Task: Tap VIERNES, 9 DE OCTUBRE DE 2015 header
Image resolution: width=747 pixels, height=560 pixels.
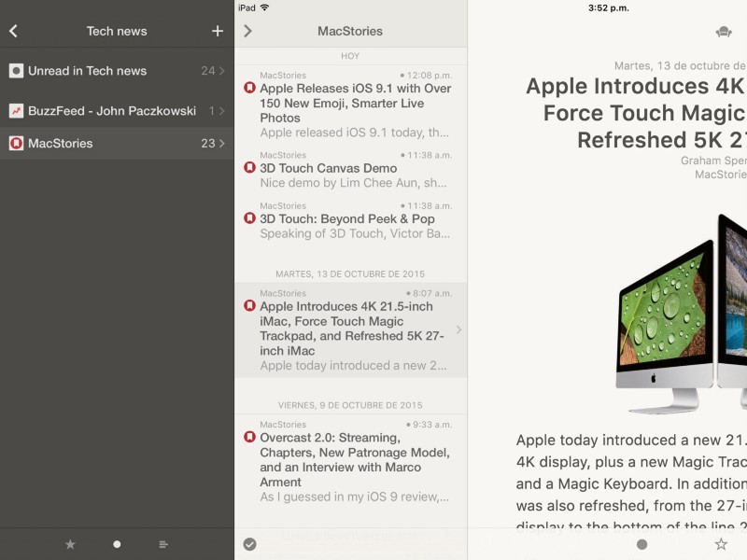Action: (350, 405)
